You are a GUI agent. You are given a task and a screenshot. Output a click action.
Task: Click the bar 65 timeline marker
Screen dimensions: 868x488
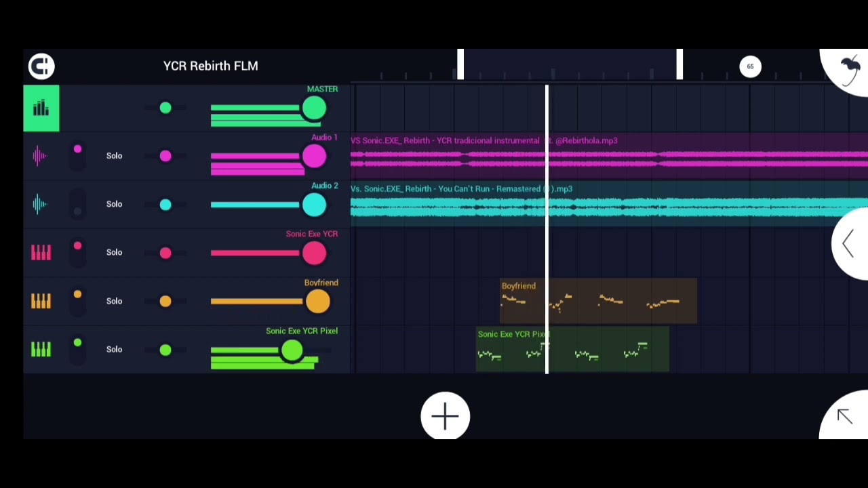[x=750, y=66]
